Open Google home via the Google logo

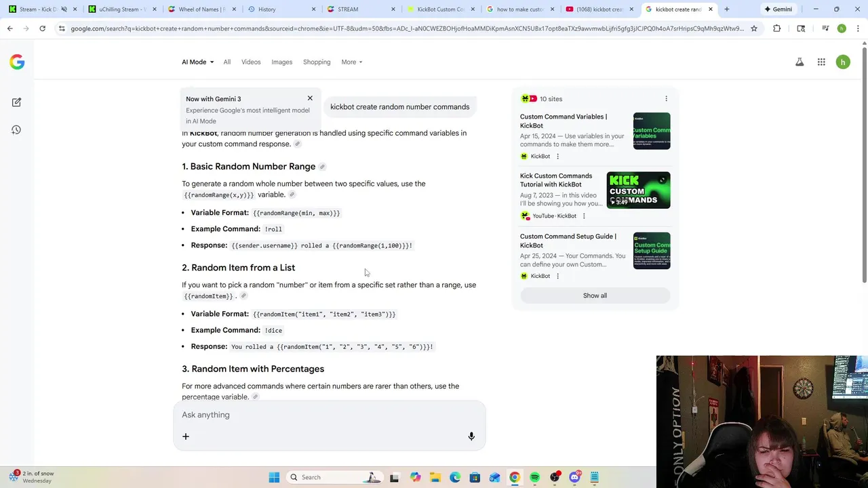[17, 62]
